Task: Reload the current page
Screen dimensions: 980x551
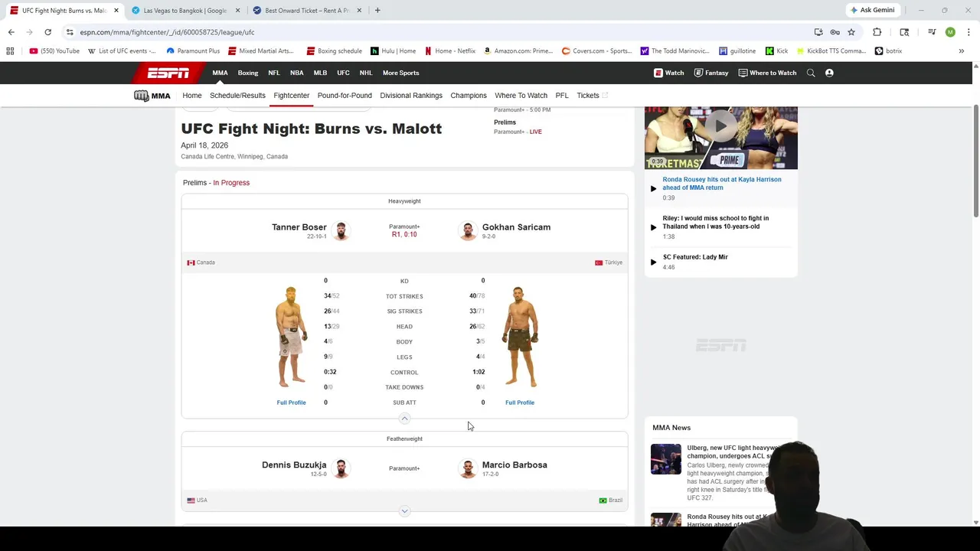Action: [x=47, y=32]
